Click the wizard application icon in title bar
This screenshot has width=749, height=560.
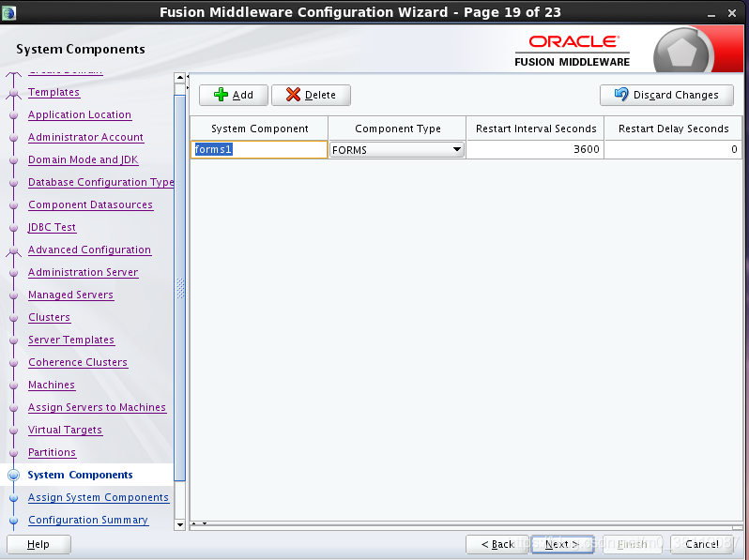(x=8, y=12)
